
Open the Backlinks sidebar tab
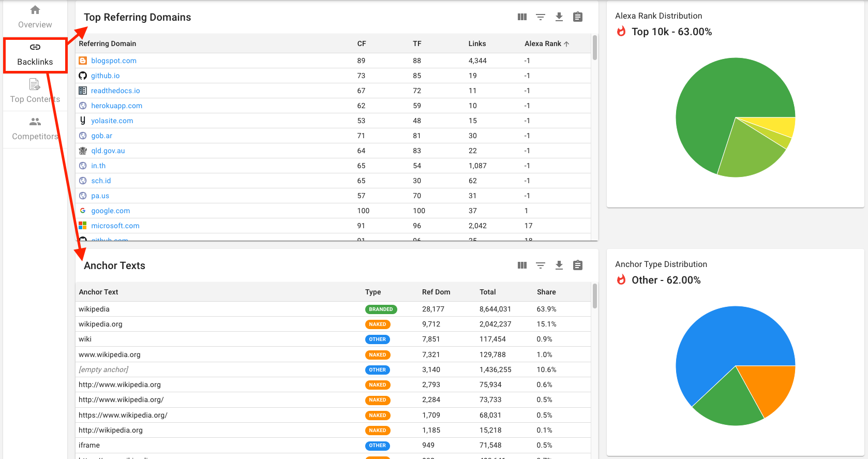pyautogui.click(x=35, y=55)
